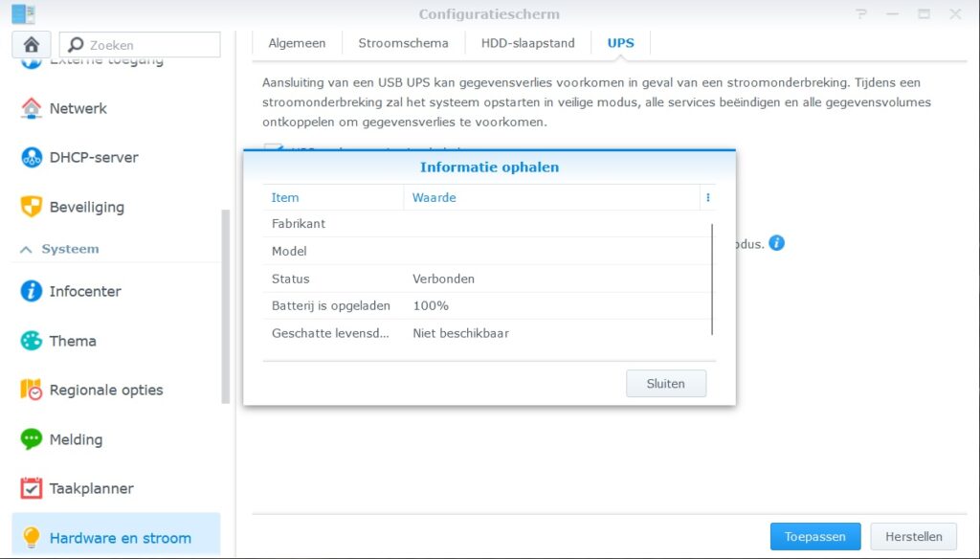980x559 pixels.
Task: Click the Melding speech bubble icon
Action: pos(32,439)
